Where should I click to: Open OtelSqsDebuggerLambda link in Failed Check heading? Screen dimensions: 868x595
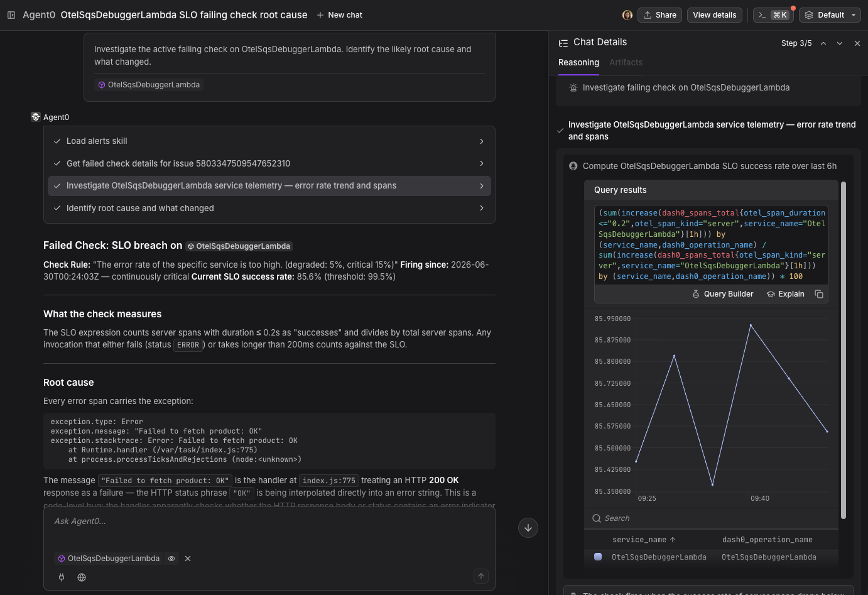239,246
